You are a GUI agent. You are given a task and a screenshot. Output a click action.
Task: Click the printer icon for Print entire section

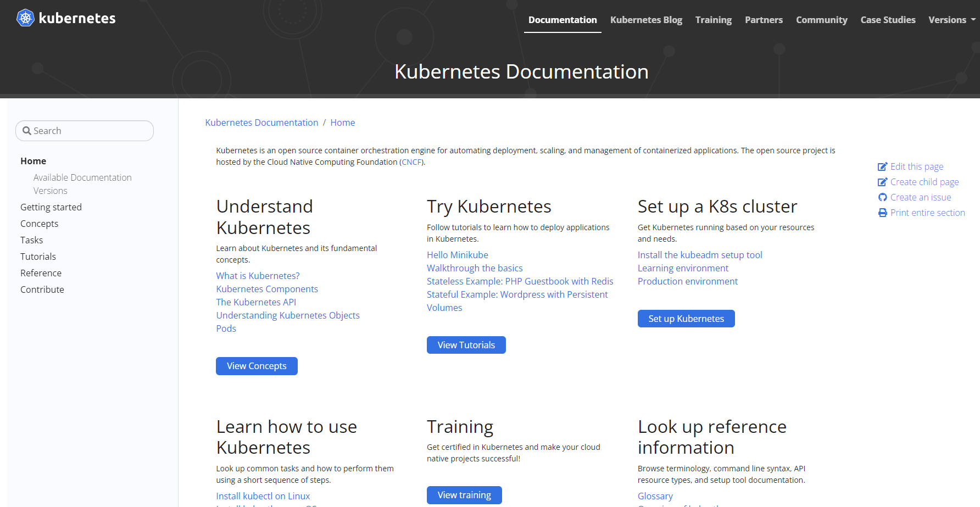882,213
